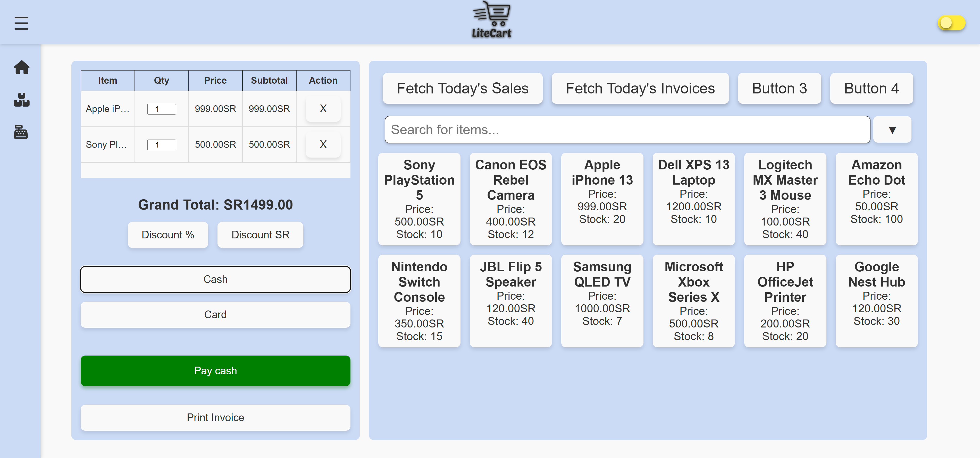This screenshot has height=458, width=980.
Task: Add Microsoft Xbox Series X card
Action: point(693,301)
